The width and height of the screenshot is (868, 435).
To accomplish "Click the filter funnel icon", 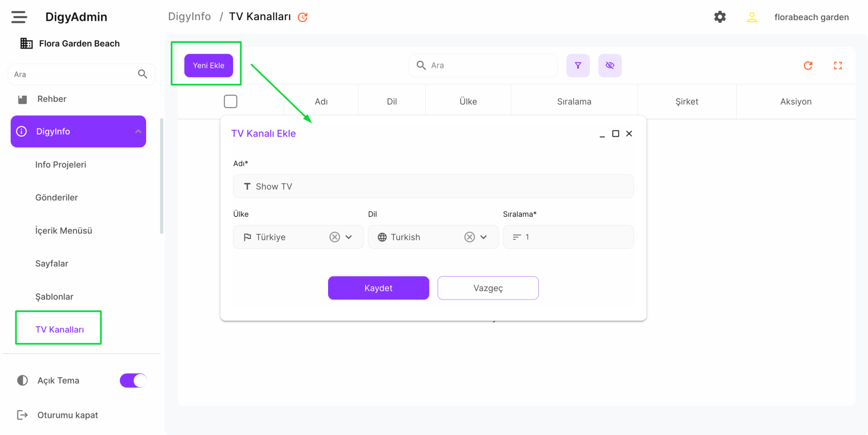I will tap(578, 66).
